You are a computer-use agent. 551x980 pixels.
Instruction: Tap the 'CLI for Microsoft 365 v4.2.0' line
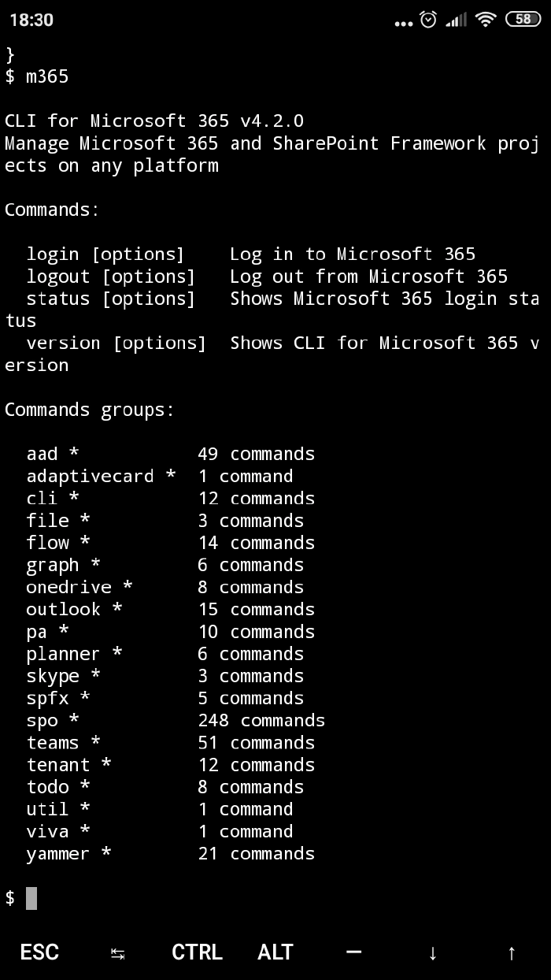[154, 121]
